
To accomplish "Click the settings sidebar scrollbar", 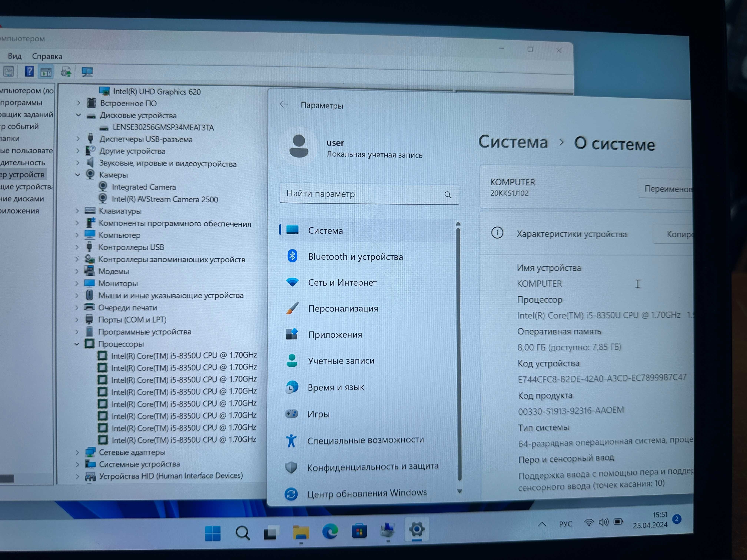I will [x=459, y=354].
